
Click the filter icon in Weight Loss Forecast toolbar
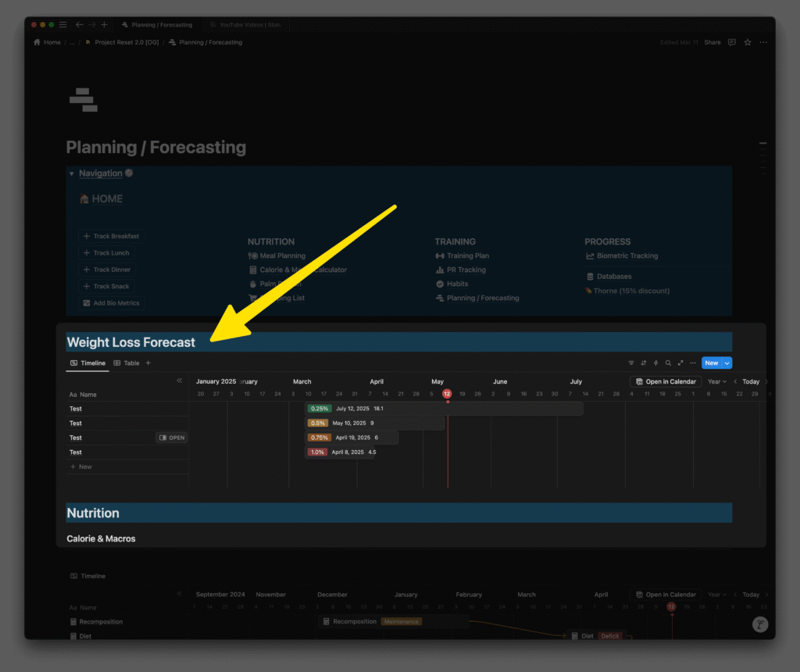631,363
